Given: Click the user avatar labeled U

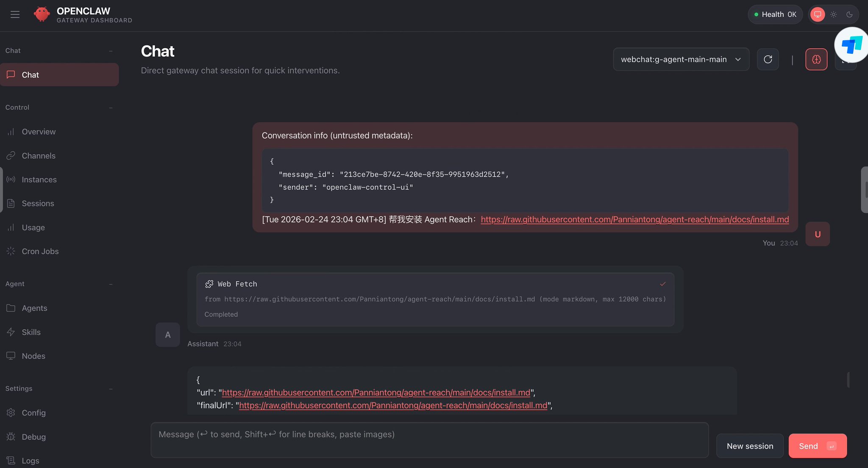Looking at the screenshot, I should (x=818, y=234).
